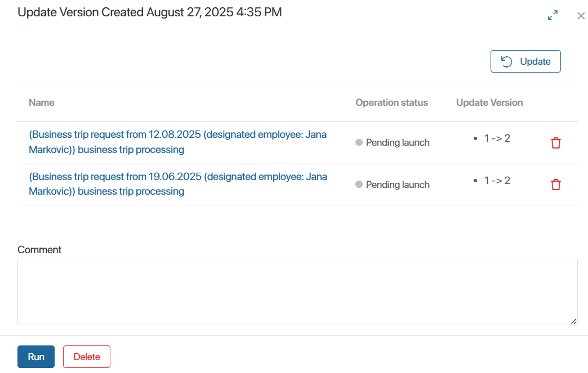Click the Operation status column header
This screenshot has height=373, width=588.
pos(391,102)
